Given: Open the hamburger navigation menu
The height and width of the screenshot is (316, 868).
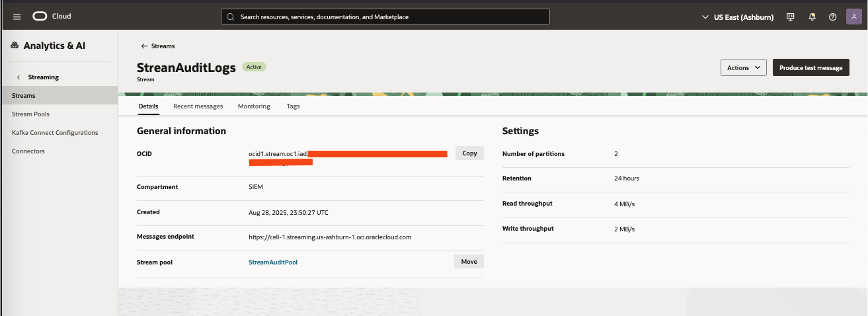Looking at the screenshot, I should (x=17, y=17).
